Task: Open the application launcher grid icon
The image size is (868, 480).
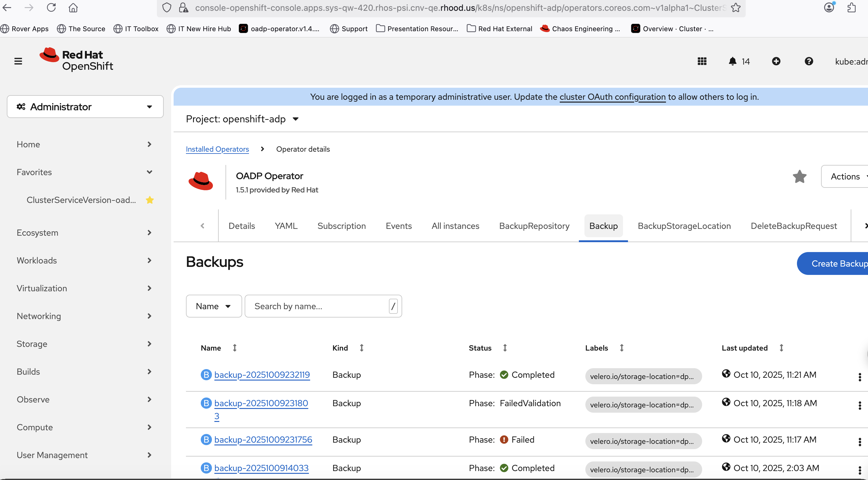Action: (x=702, y=61)
